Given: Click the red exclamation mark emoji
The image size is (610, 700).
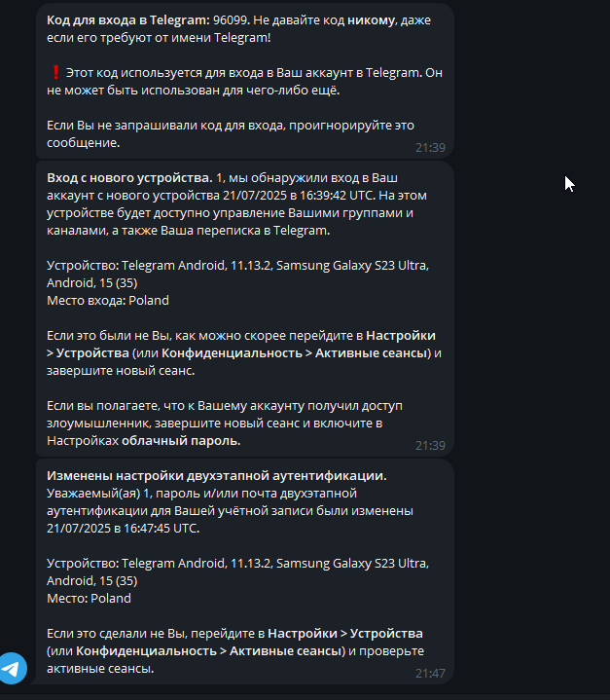Looking at the screenshot, I should (x=55, y=72).
